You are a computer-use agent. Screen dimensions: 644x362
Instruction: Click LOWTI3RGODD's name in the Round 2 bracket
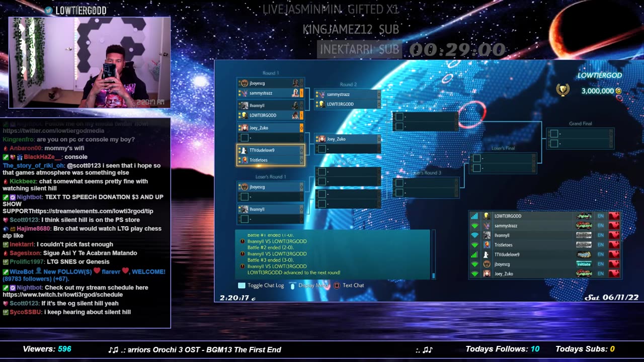[341, 104]
